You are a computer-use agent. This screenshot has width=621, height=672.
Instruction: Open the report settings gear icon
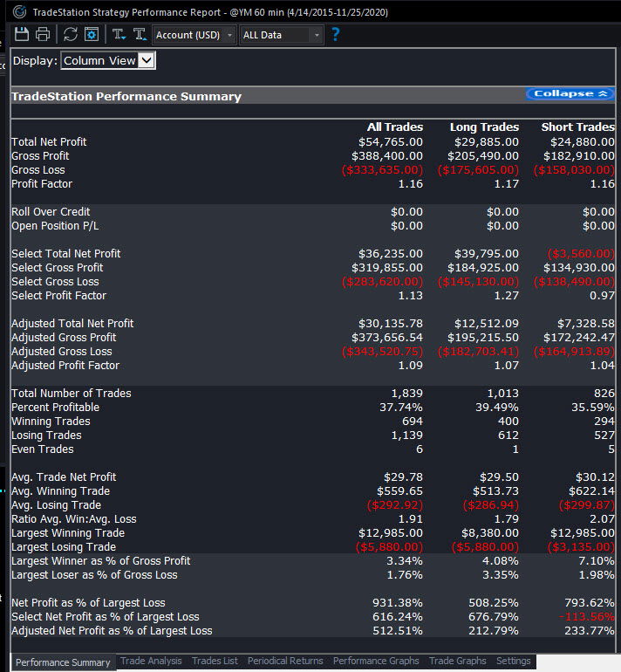(x=92, y=34)
